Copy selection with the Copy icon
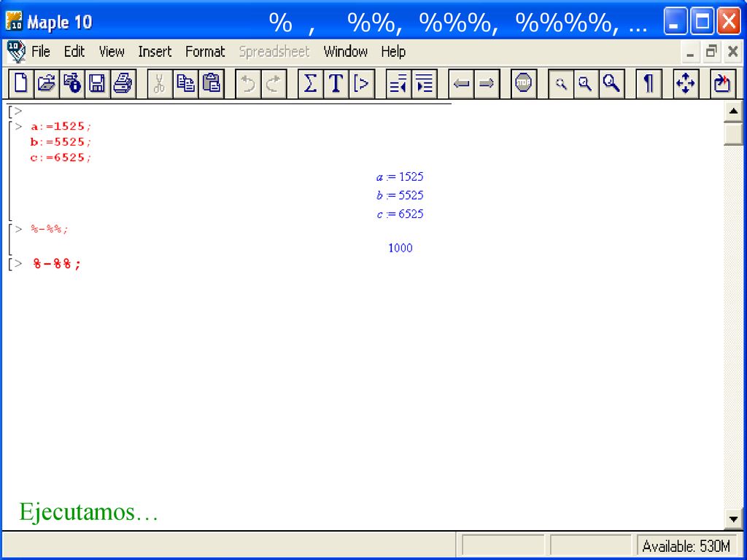 [x=185, y=84]
